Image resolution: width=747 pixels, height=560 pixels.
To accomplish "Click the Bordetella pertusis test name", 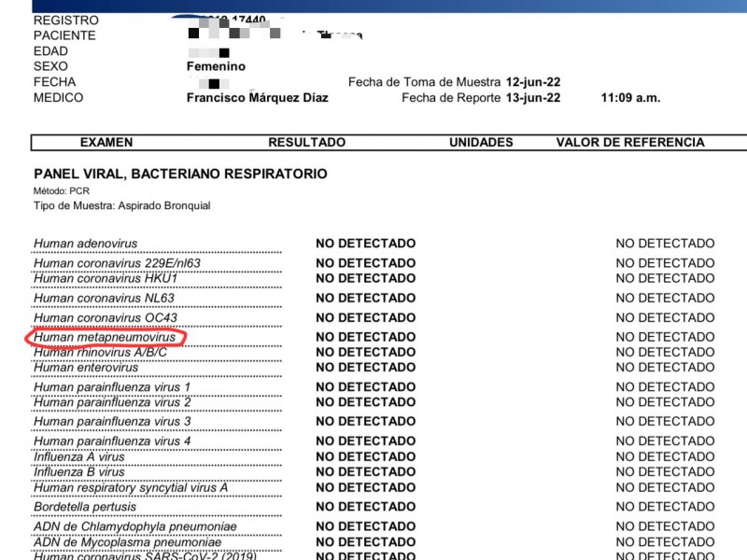I will coord(85,507).
